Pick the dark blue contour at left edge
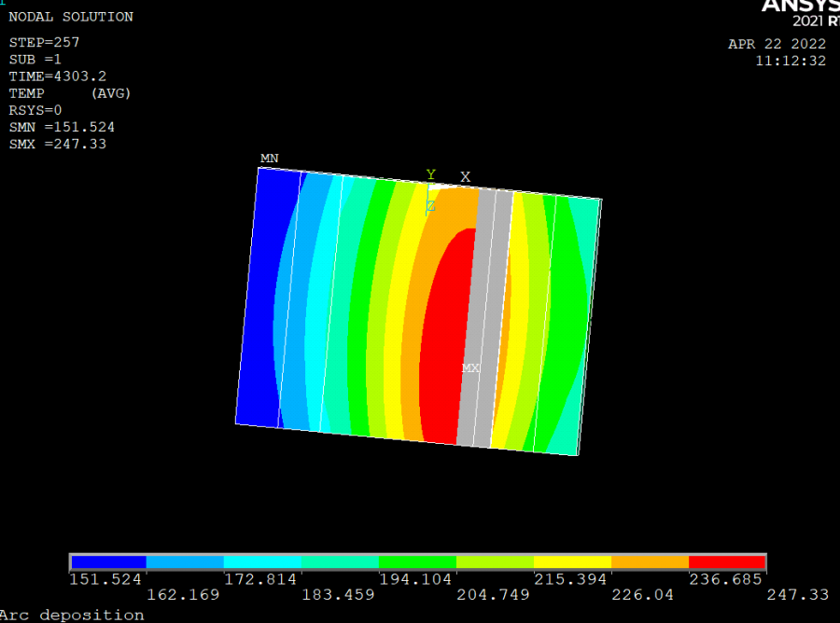840x623 pixels. pos(261,298)
